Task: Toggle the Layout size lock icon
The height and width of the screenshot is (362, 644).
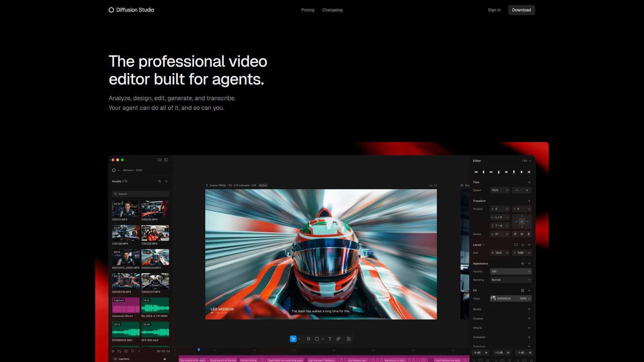Action: click(x=523, y=245)
